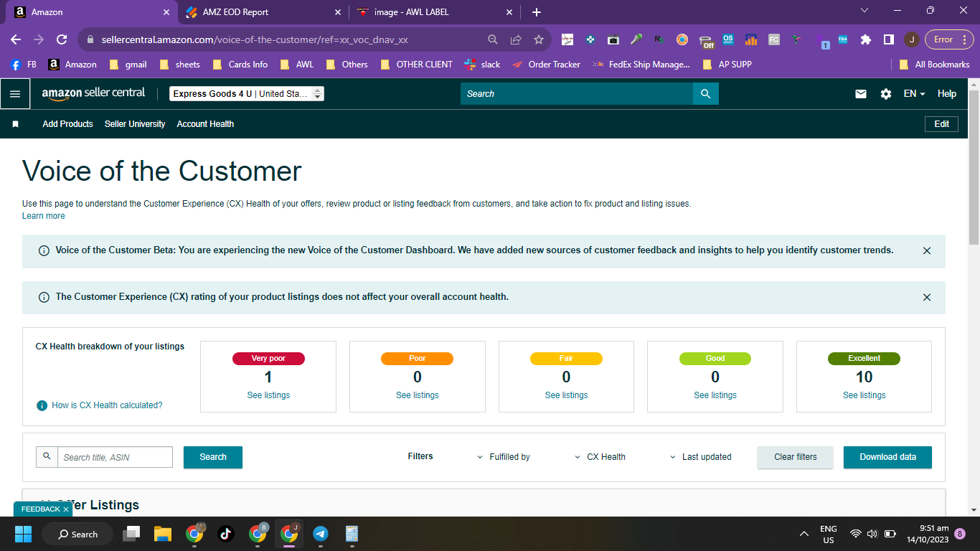980x551 pixels.
Task: Click the extension icon with Off badge
Action: pos(706,41)
